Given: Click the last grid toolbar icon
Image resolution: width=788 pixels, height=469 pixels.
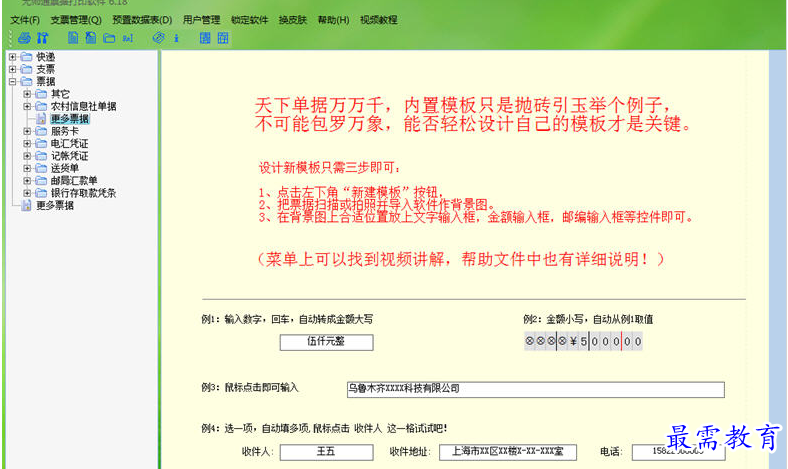Looking at the screenshot, I should pos(223,38).
